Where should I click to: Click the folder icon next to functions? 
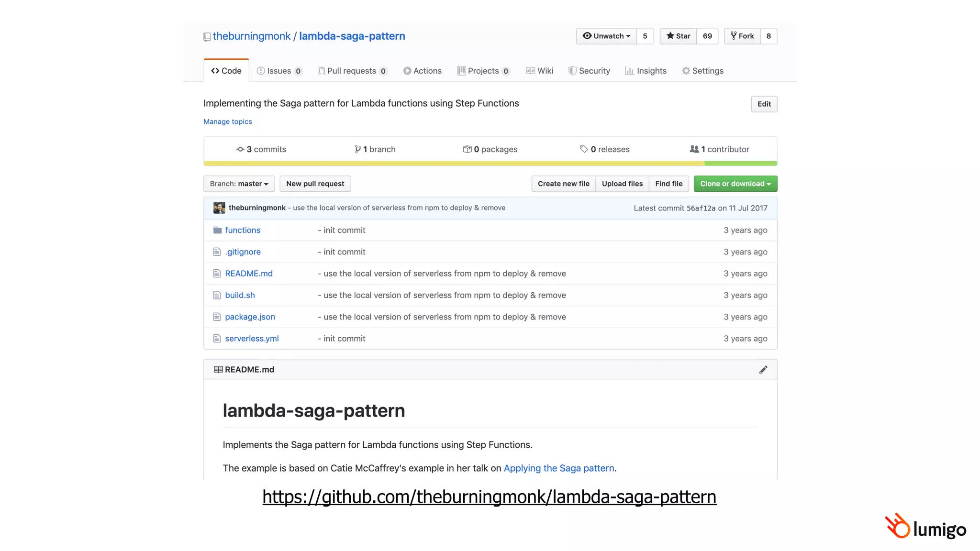coord(217,230)
